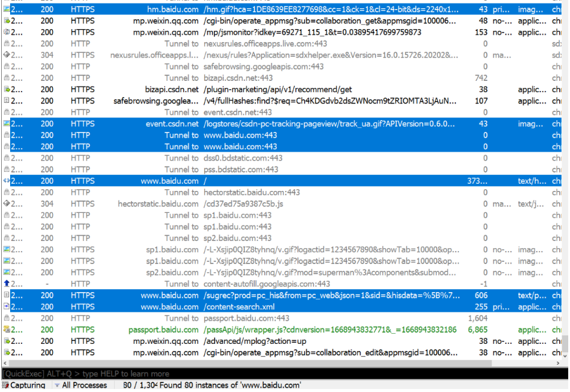Click the icon beside the /mp/jsmonitor request

(x=7, y=32)
